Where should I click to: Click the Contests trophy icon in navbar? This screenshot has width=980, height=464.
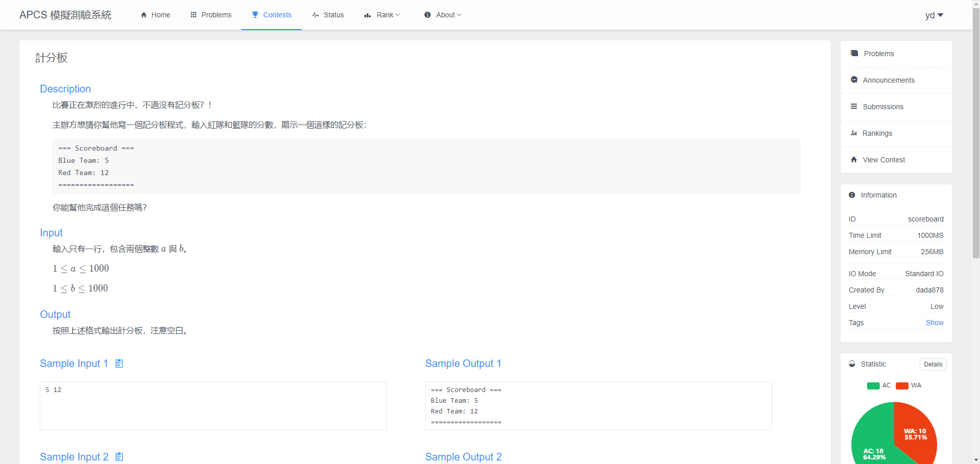coord(255,15)
